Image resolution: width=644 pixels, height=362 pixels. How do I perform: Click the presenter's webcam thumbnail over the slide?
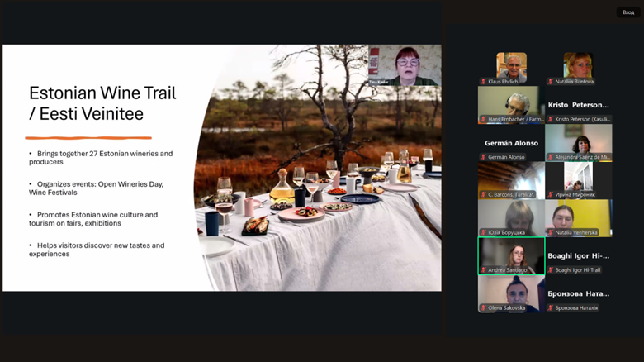tap(405, 65)
